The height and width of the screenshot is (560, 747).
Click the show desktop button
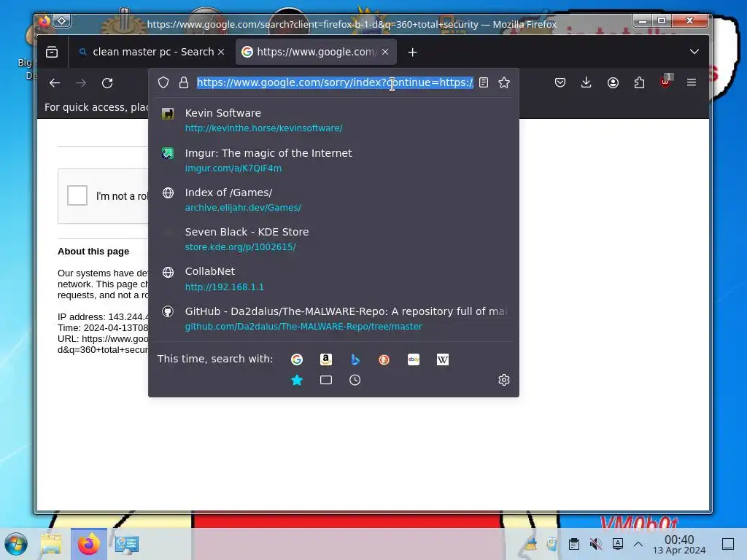click(x=728, y=544)
